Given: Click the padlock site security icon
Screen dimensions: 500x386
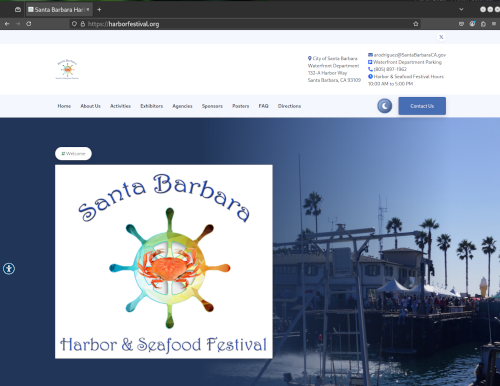Looking at the screenshot, I should pyautogui.click(x=83, y=24).
